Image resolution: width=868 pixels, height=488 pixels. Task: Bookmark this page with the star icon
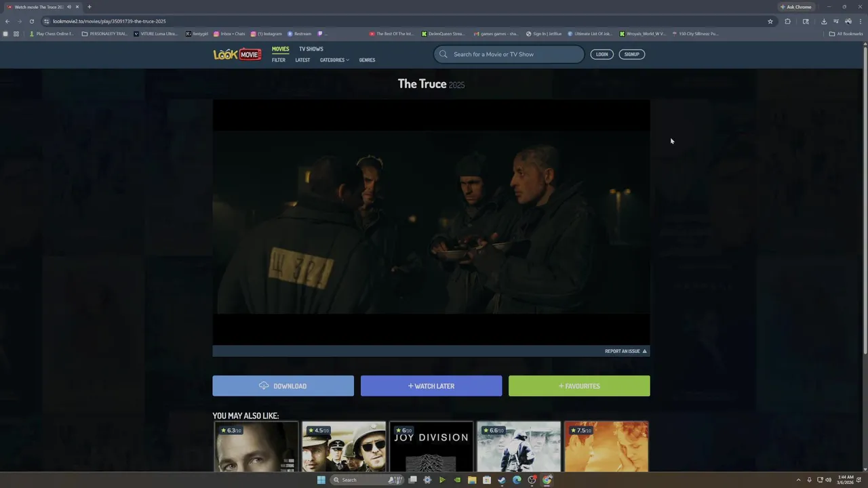[x=770, y=21]
